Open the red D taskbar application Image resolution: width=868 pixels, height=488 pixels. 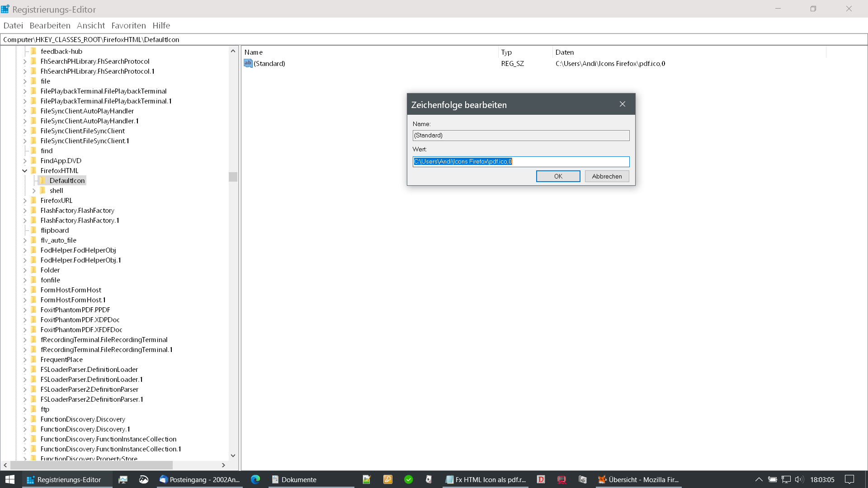tap(541, 479)
